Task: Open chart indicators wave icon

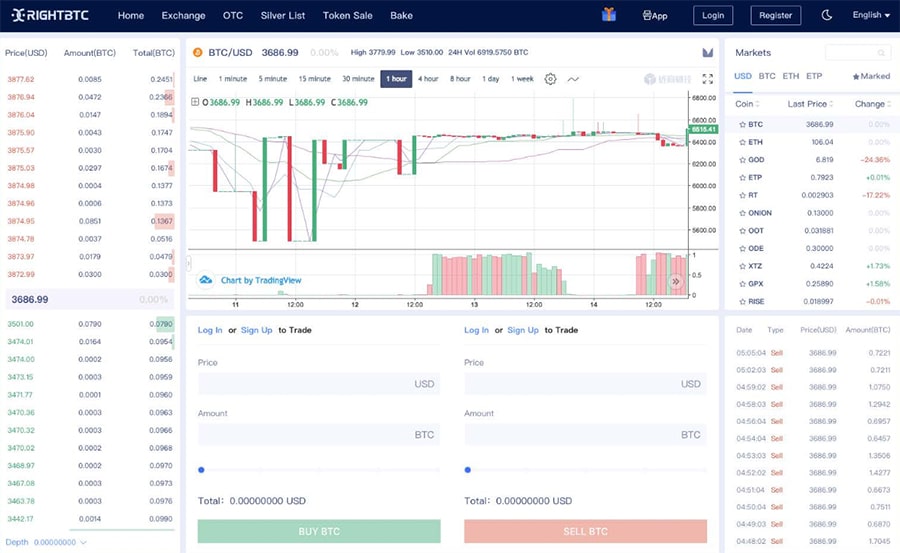Action: 573,79
